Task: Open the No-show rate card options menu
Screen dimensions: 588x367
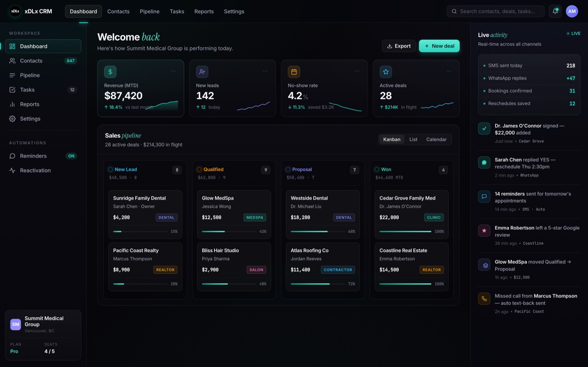Action: point(357,71)
